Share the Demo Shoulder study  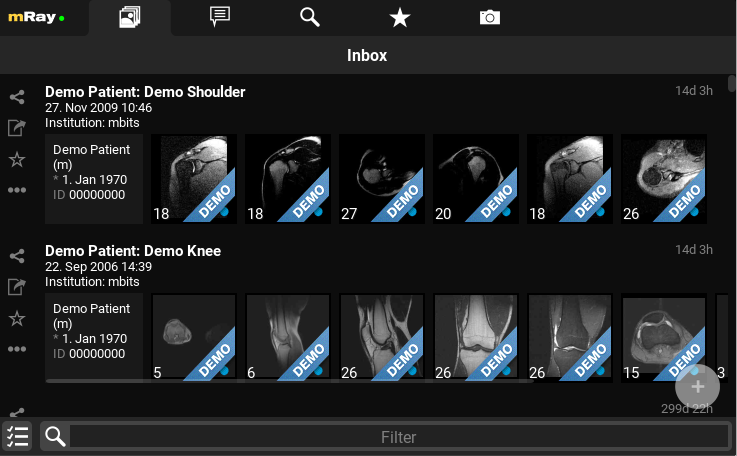pyautogui.click(x=17, y=98)
